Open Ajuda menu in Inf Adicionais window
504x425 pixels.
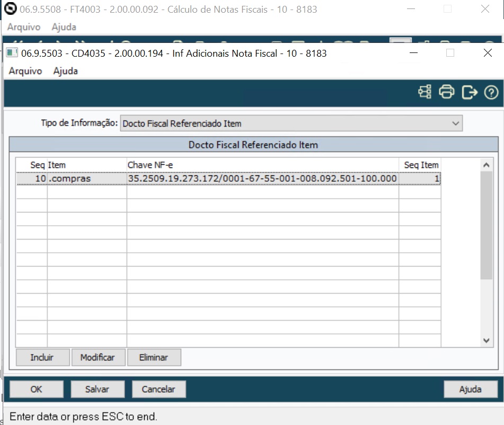65,71
